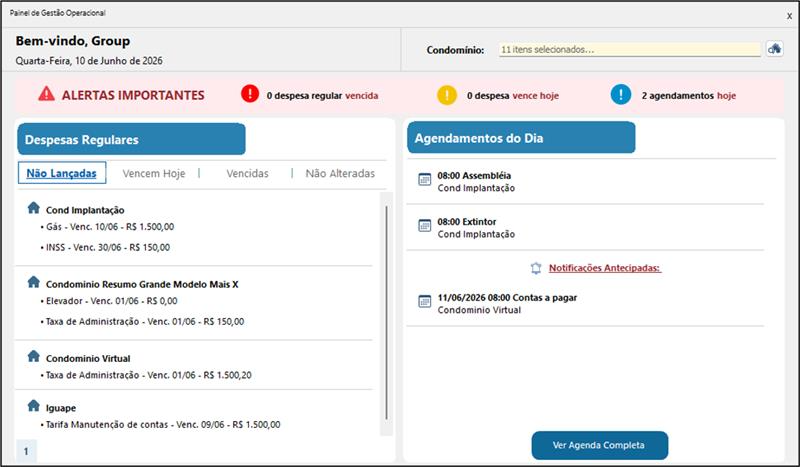Click the calendar icon for 08:00 Extintor
The width and height of the screenshot is (800, 467).
click(424, 225)
